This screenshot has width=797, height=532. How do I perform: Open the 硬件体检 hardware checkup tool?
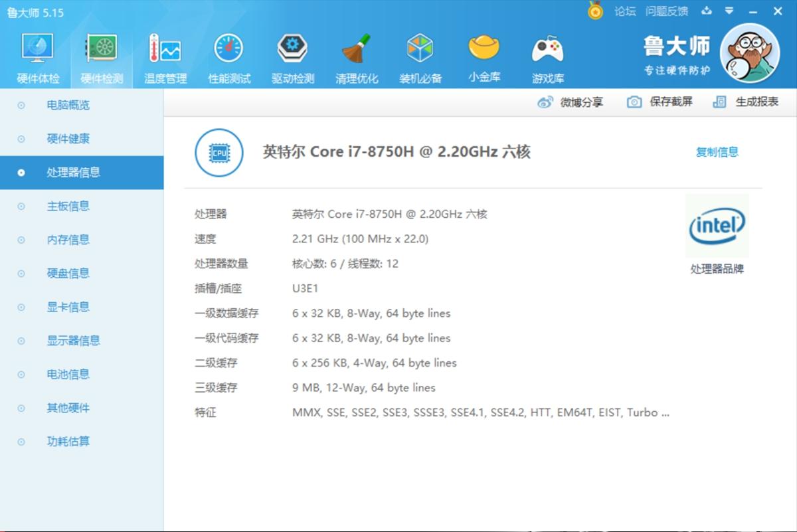pyautogui.click(x=37, y=54)
